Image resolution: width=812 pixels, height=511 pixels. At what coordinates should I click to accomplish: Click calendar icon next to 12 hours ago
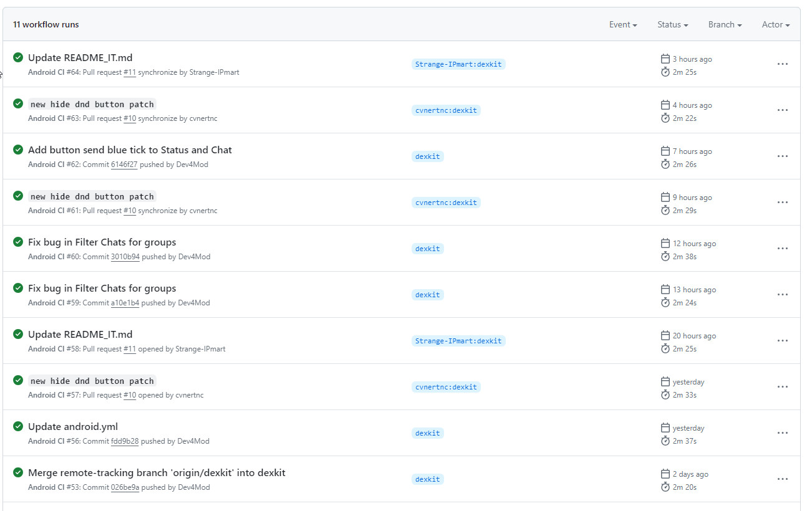point(665,244)
